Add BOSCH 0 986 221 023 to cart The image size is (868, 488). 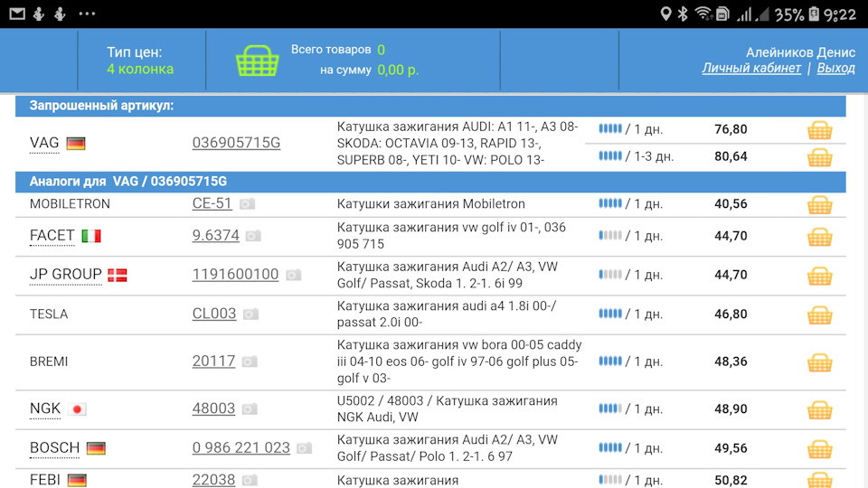(820, 449)
